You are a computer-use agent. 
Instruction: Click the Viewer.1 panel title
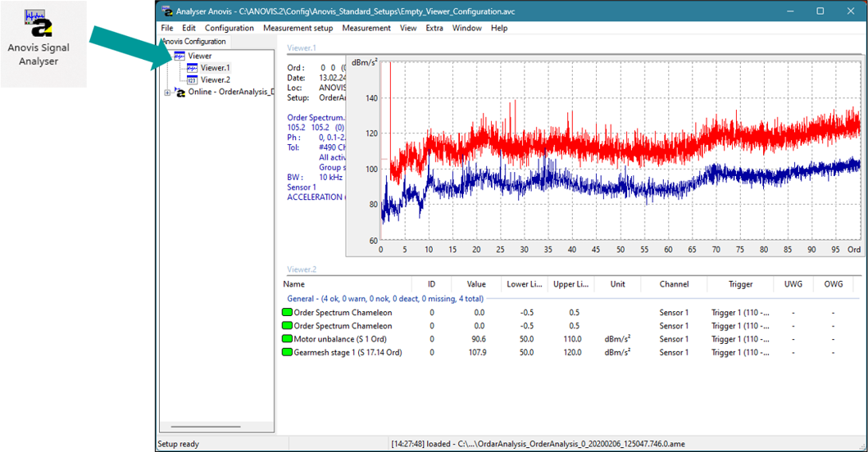[x=301, y=48]
